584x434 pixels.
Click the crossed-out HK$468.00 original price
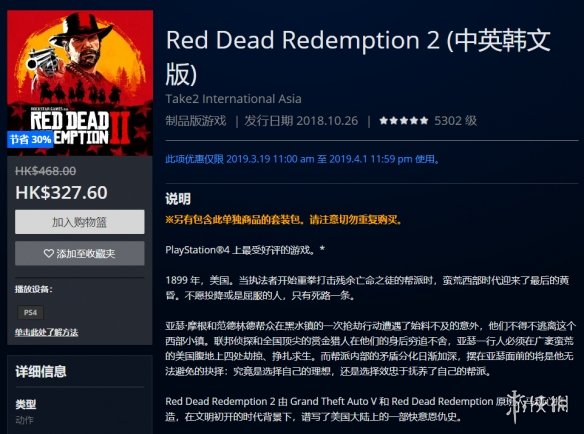click(45, 171)
